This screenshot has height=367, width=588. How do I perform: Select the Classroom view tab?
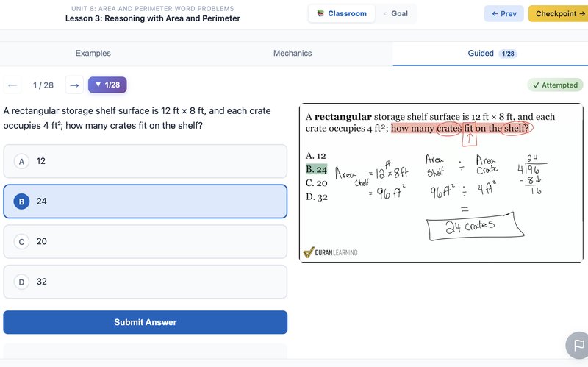coord(341,13)
